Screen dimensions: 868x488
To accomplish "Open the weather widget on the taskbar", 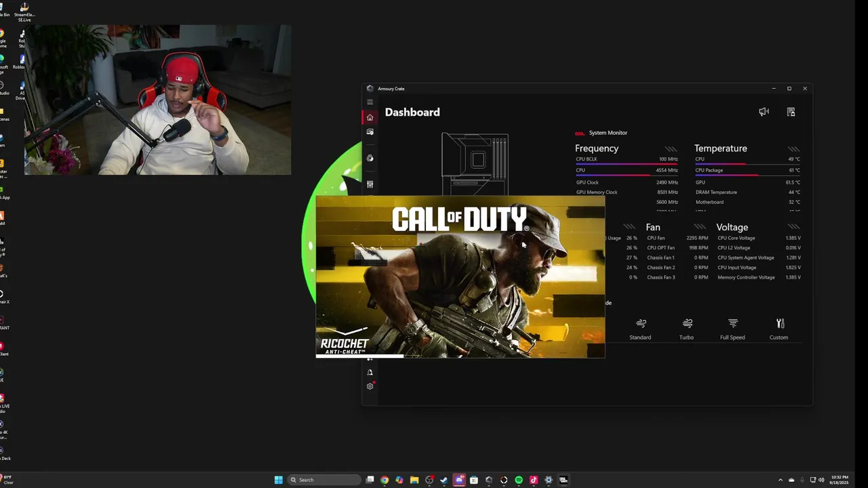I will click(7, 480).
